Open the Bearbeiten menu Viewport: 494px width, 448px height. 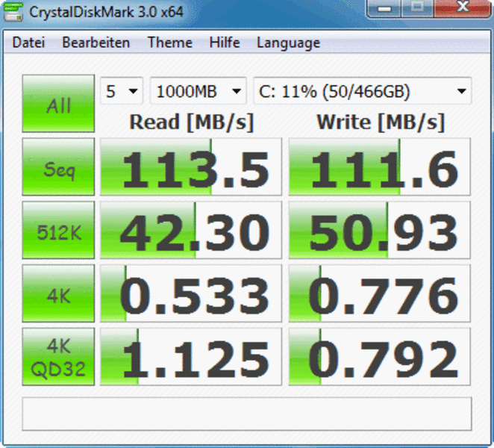96,43
